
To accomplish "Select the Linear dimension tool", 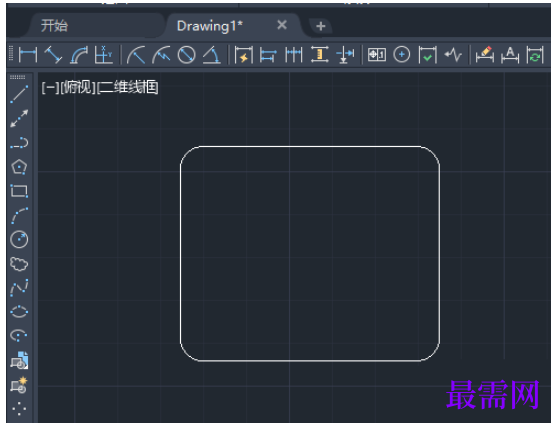I will [28, 55].
